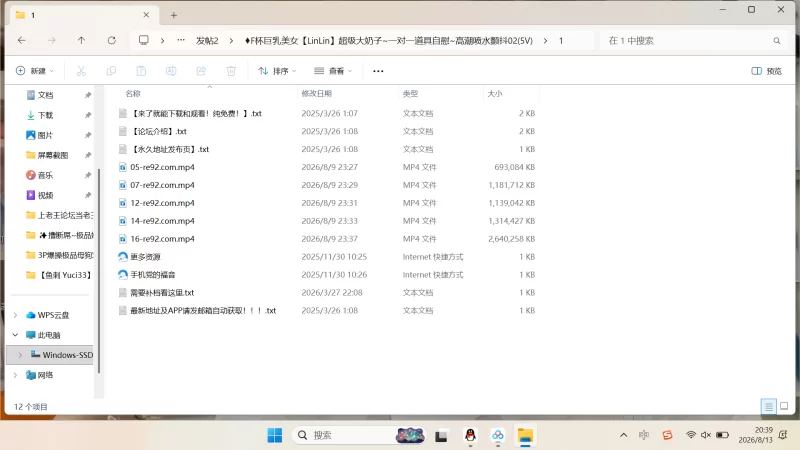The height and width of the screenshot is (450, 800).
Task: Toggle the 预览 preview pane
Action: [766, 71]
